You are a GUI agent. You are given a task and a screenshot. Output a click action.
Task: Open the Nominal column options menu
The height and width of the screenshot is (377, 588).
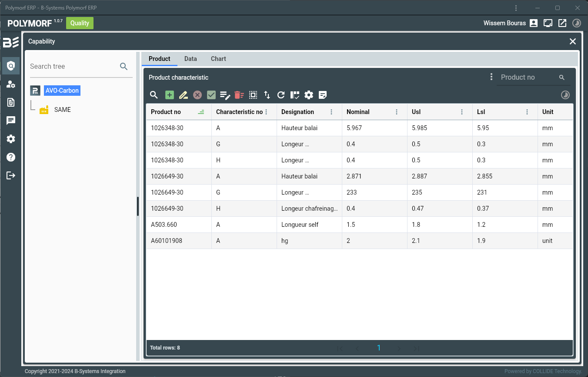(x=397, y=112)
